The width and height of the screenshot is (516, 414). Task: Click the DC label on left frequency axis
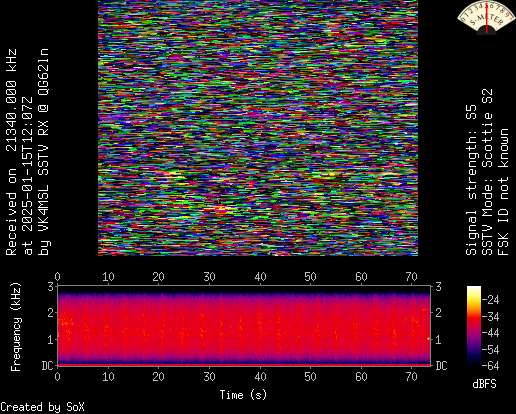[47, 366]
